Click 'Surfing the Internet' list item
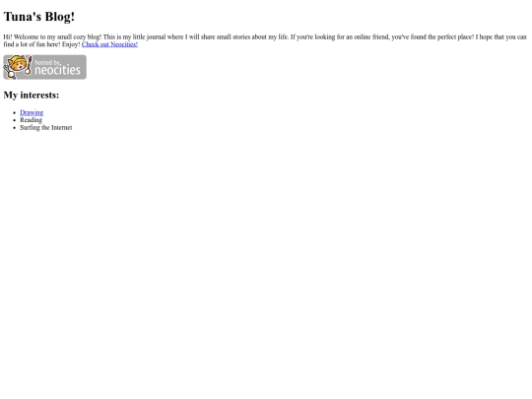532x399 pixels. click(45, 127)
